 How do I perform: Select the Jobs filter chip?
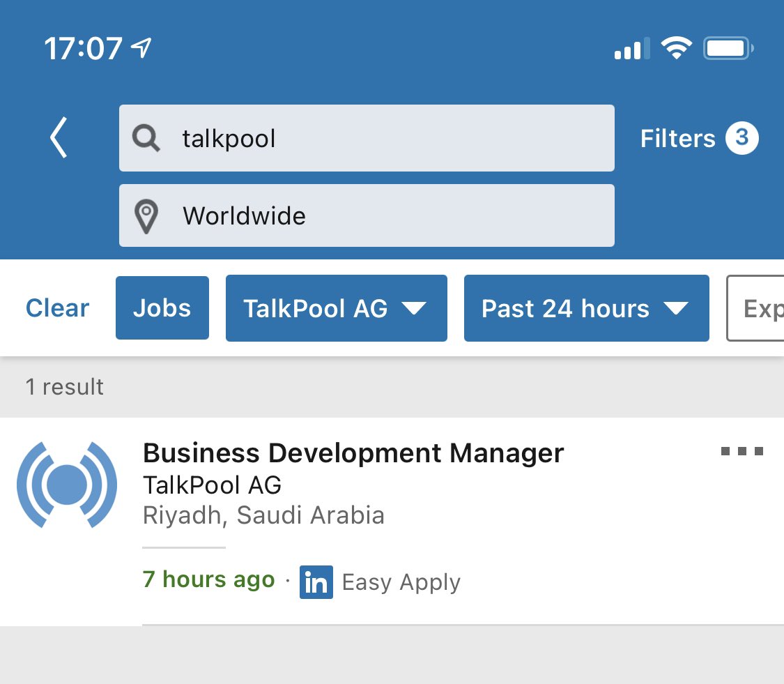162,307
